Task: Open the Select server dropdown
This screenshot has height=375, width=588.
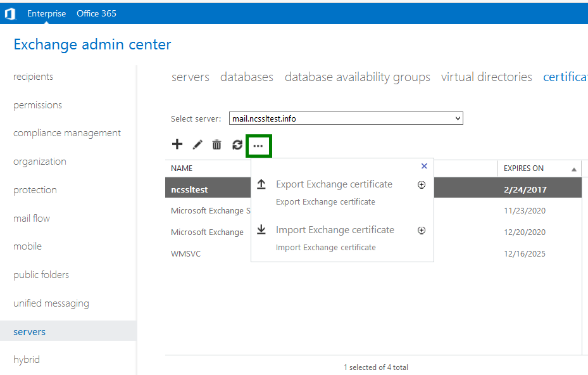Action: (x=346, y=118)
